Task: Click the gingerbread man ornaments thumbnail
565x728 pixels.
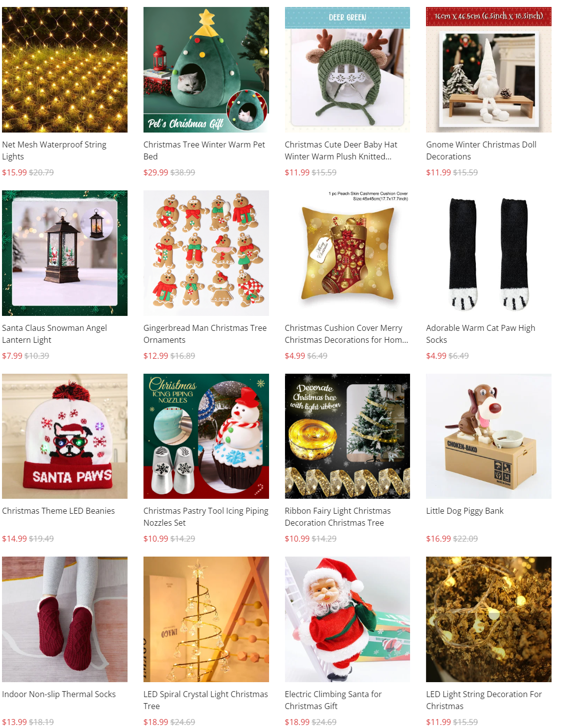Action: [206, 253]
